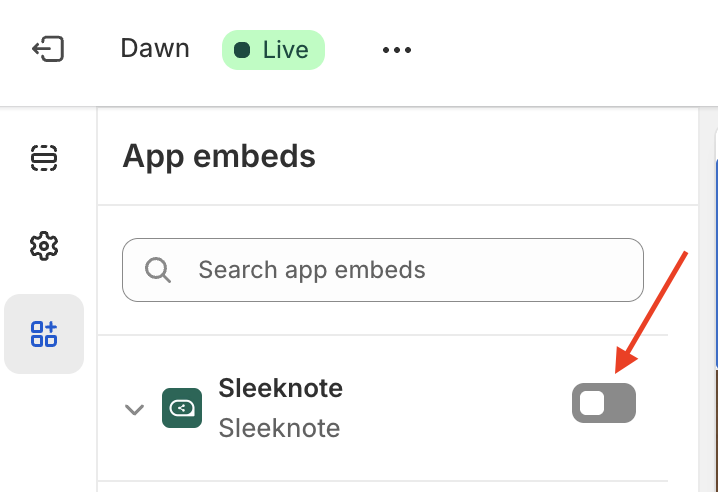Focus the Search app embeds field
718x492 pixels.
pyautogui.click(x=383, y=270)
